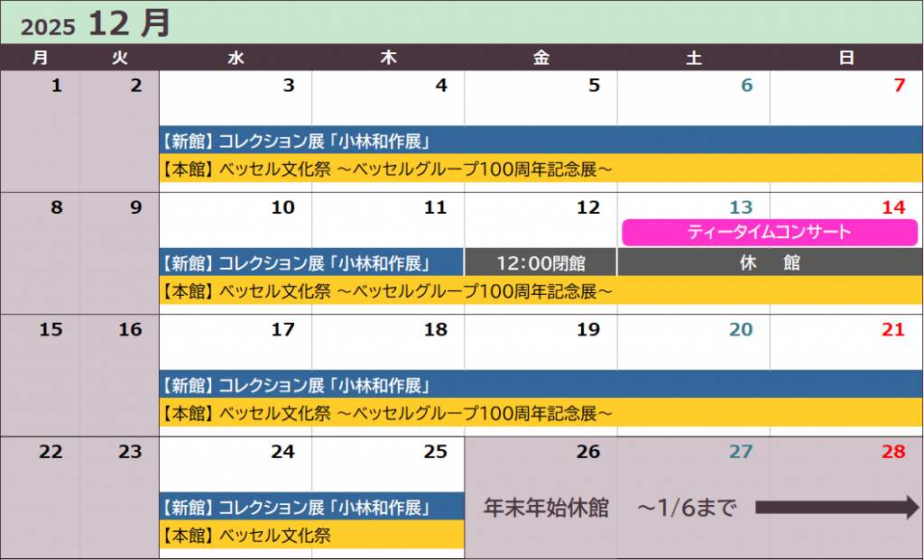Image resolution: width=924 pixels, height=560 pixels.
Task: Select the 土 weekday header
Action: [693, 58]
